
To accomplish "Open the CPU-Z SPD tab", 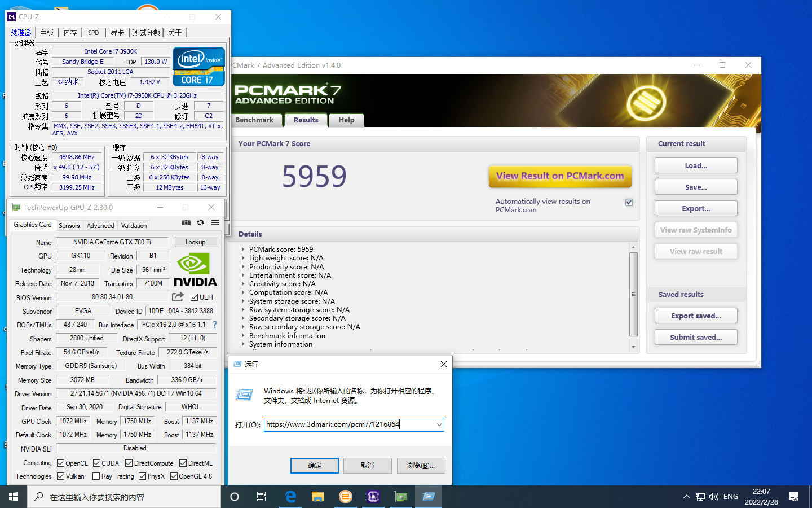I will tap(94, 33).
